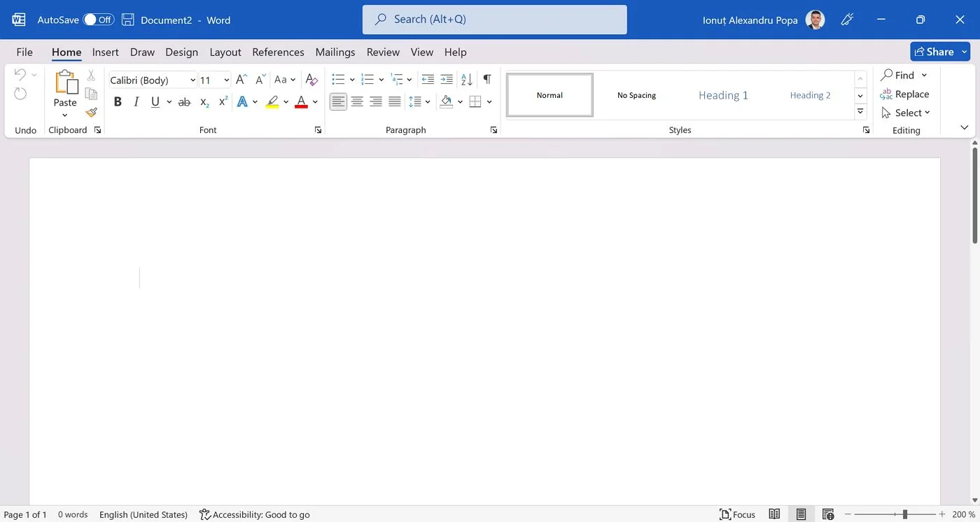The image size is (980, 522).
Task: Increase font size with the larger A icon
Action: [x=241, y=80]
